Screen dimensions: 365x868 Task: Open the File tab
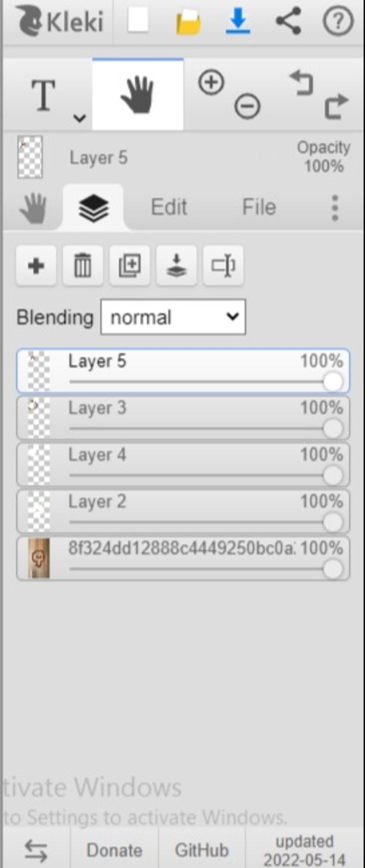point(259,207)
